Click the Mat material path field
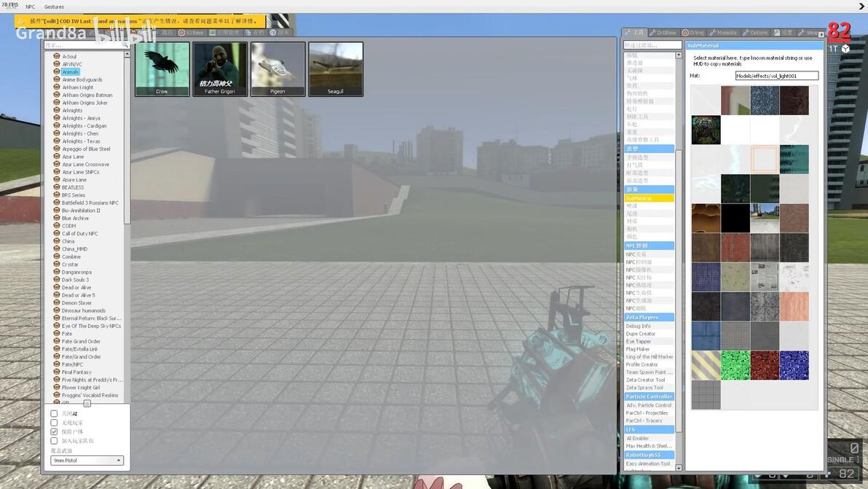This screenshot has height=489, width=868. click(777, 76)
